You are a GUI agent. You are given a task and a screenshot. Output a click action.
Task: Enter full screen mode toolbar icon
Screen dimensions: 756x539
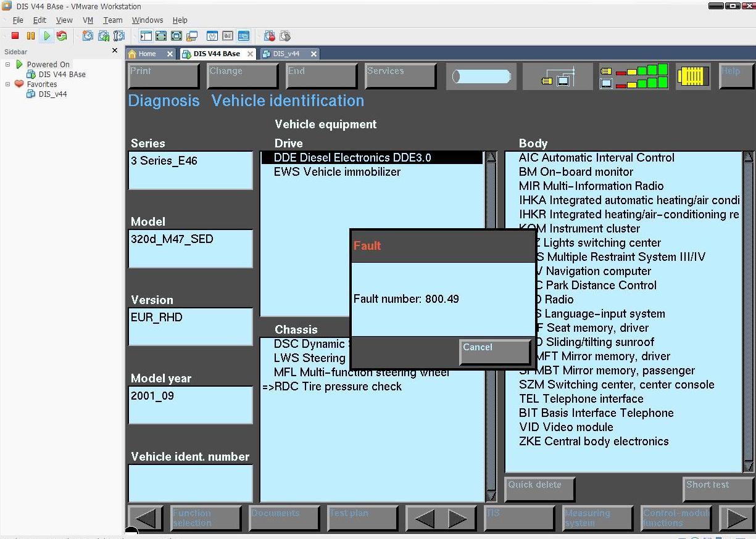pos(177,36)
